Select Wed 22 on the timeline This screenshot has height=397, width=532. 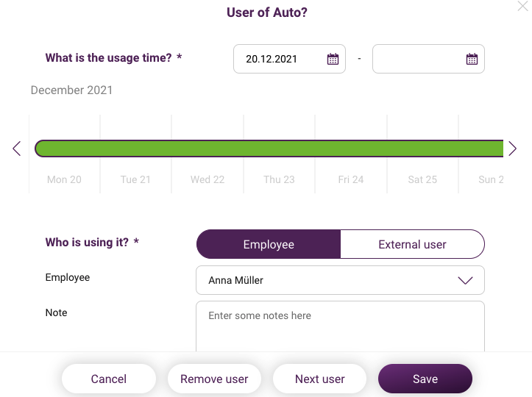(x=208, y=179)
